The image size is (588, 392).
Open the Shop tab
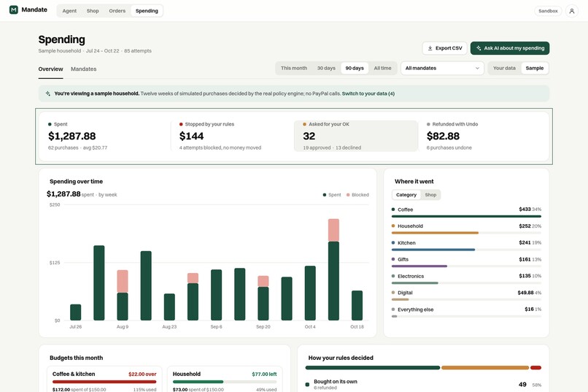click(x=93, y=11)
